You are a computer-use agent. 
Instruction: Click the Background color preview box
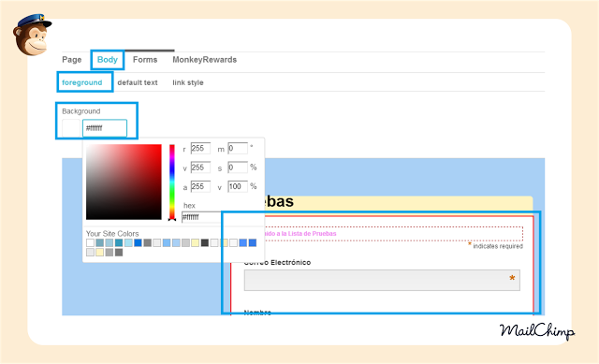[71, 128]
